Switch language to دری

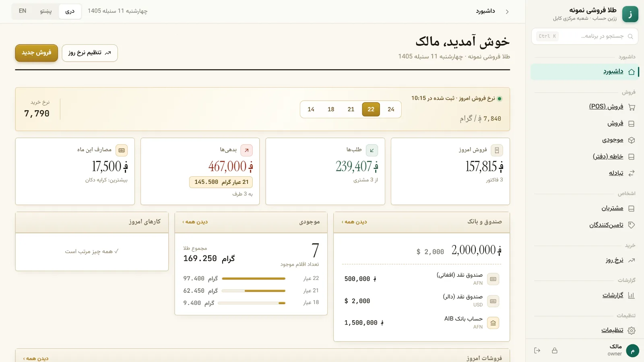point(70,11)
